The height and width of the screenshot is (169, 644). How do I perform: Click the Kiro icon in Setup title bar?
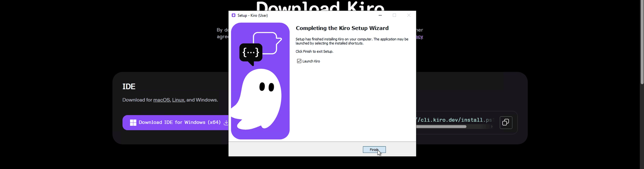(233, 15)
